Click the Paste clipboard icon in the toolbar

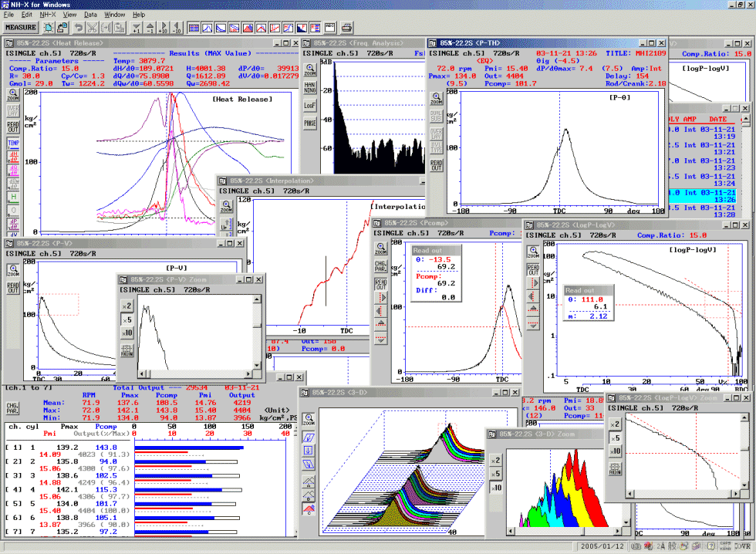120,28
